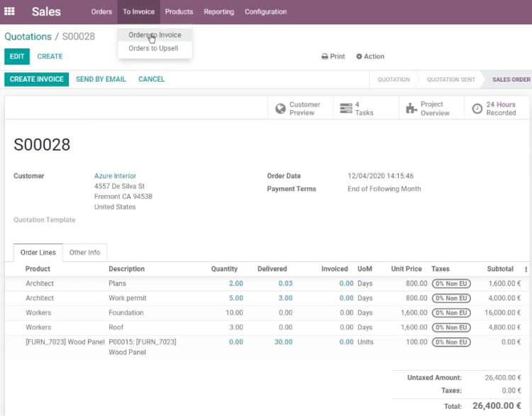Open the apps grid menu icon

click(9, 11)
